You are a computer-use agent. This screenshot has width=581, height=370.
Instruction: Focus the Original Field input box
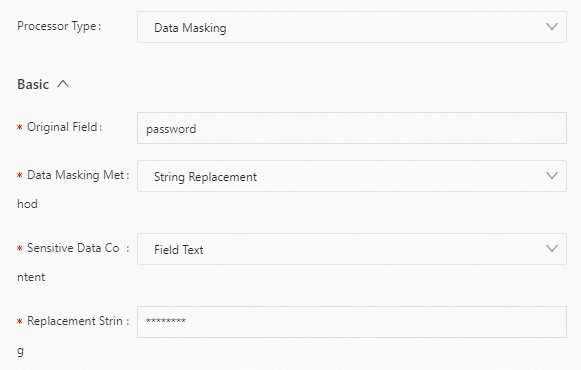[x=352, y=128]
